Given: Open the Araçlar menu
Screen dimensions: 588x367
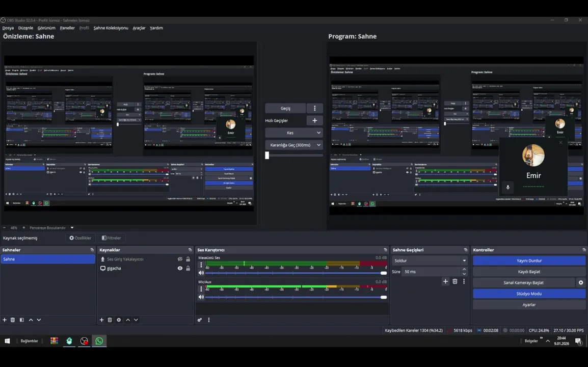Looking at the screenshot, I should (x=139, y=28).
